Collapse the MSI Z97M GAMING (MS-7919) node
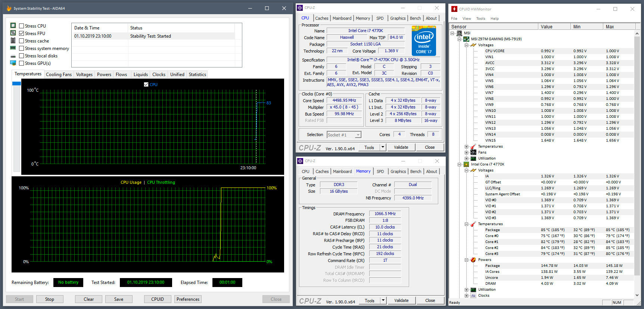 pyautogui.click(x=460, y=39)
